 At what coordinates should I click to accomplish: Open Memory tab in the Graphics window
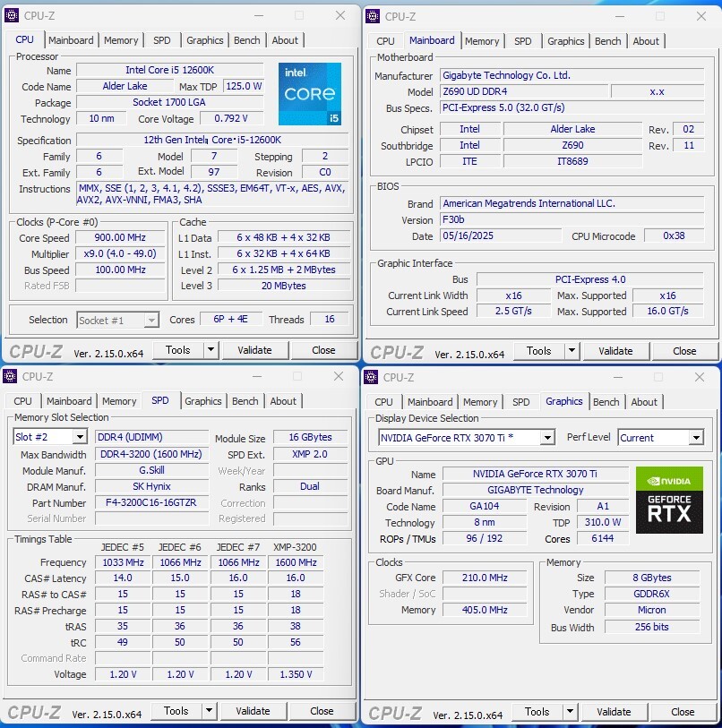[x=480, y=402]
